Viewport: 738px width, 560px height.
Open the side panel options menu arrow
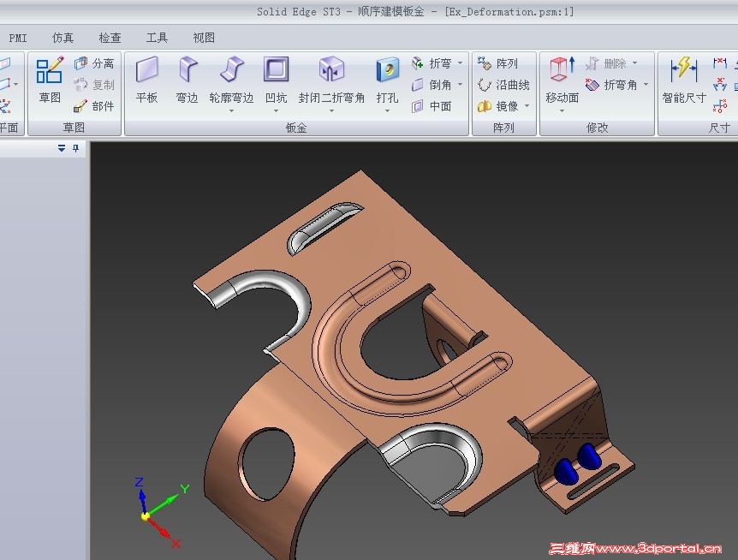[62, 148]
